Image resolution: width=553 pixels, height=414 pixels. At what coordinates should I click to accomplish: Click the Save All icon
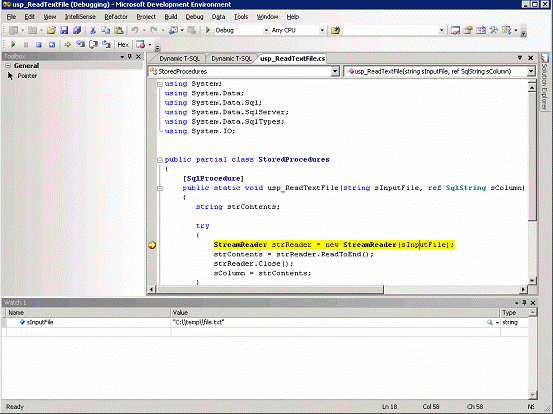pos(77,30)
